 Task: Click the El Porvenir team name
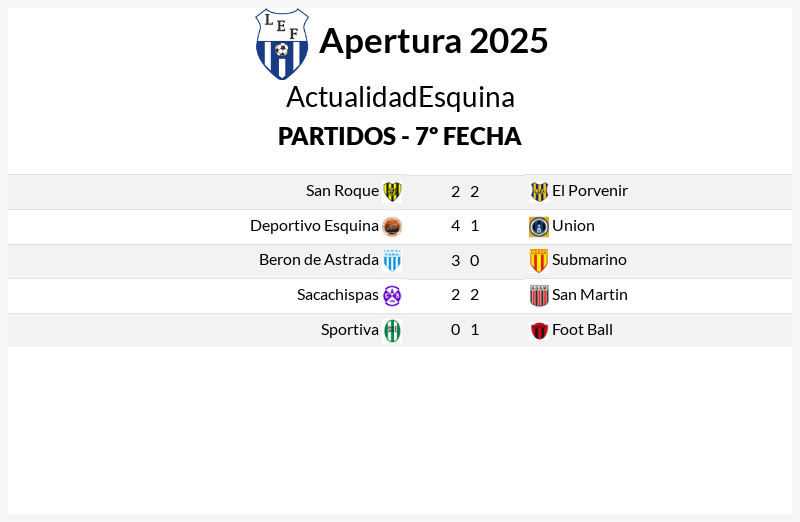pyautogui.click(x=590, y=191)
